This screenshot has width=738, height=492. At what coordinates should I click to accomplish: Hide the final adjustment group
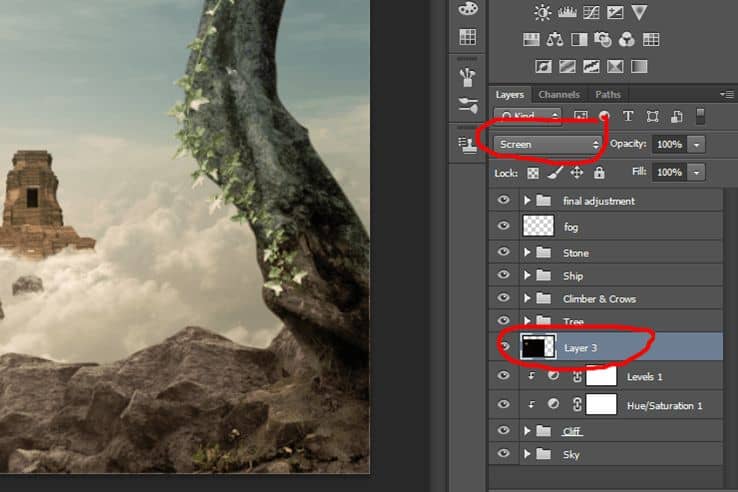[x=504, y=200]
